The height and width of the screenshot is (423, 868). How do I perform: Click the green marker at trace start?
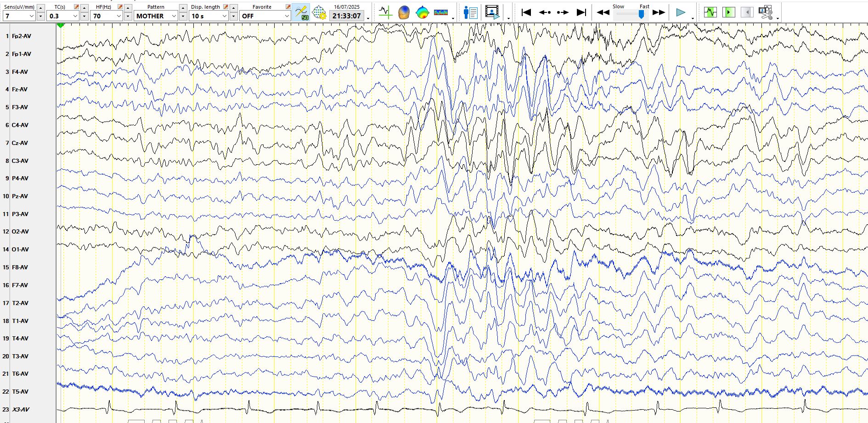click(61, 26)
